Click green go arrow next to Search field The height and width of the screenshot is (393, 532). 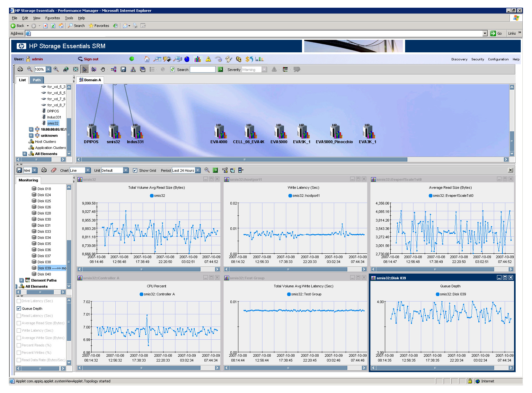tap(220, 69)
